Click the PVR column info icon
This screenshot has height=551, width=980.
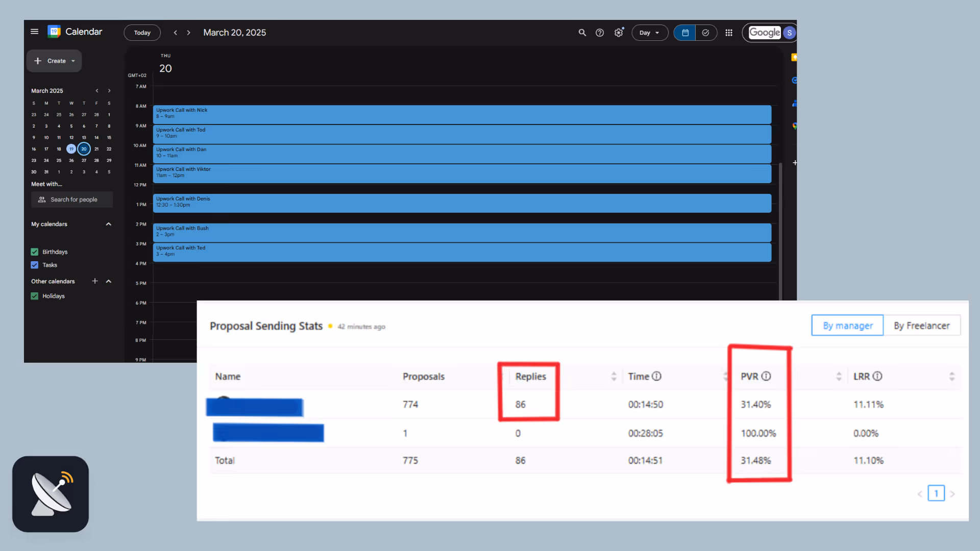766,376
